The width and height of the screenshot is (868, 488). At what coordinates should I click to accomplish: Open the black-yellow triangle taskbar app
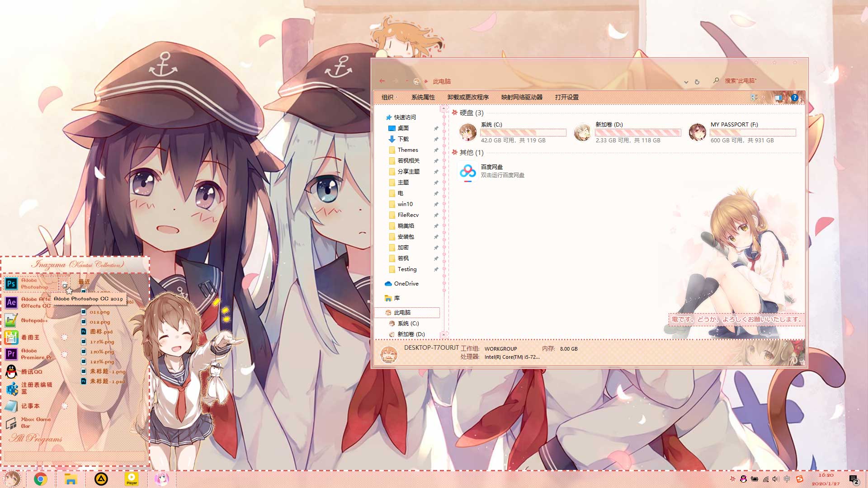(x=101, y=479)
